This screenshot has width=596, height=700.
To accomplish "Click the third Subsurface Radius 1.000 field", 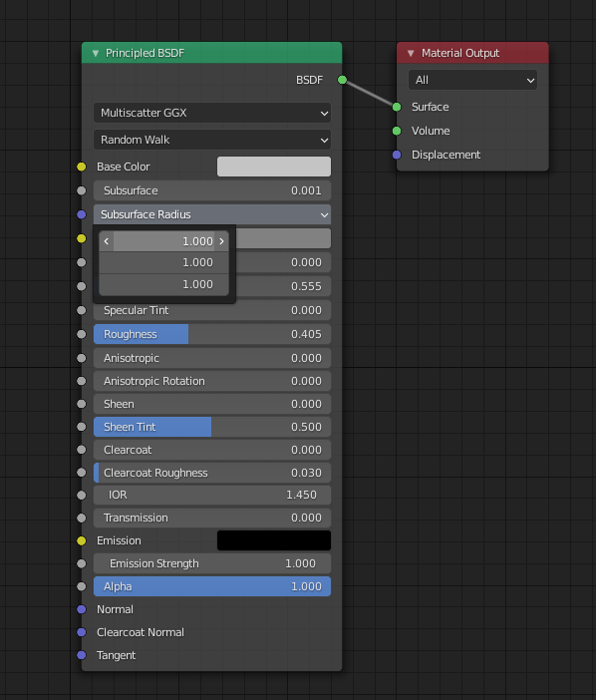I will 163,284.
